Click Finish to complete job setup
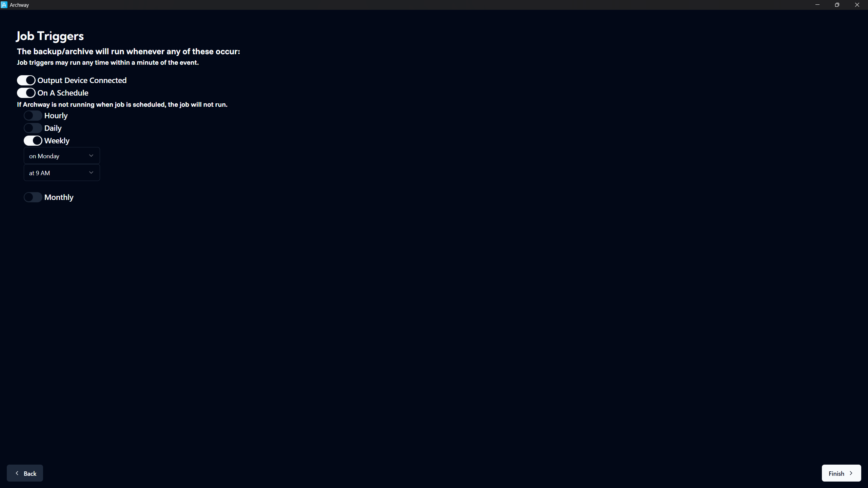This screenshot has height=488, width=868. click(841, 473)
